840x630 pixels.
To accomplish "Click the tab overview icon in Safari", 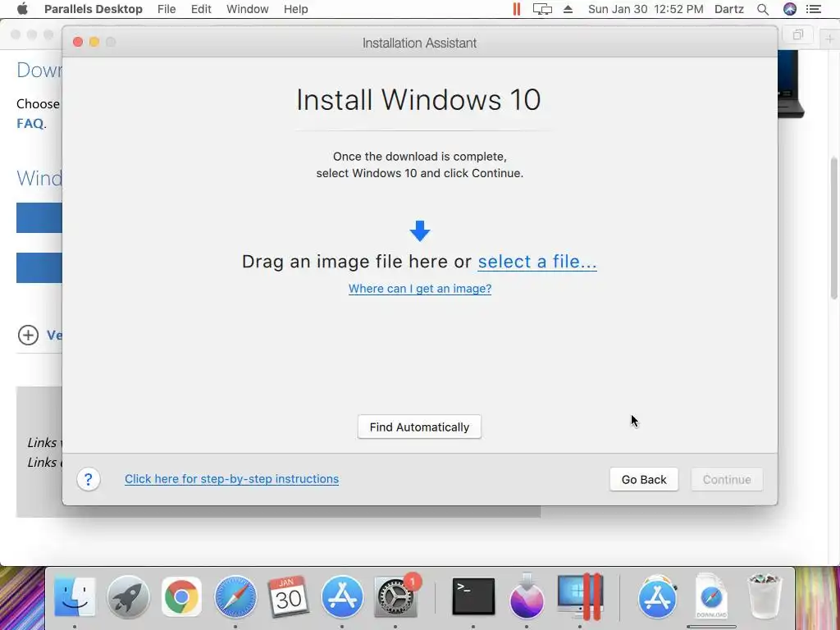I will click(x=797, y=34).
